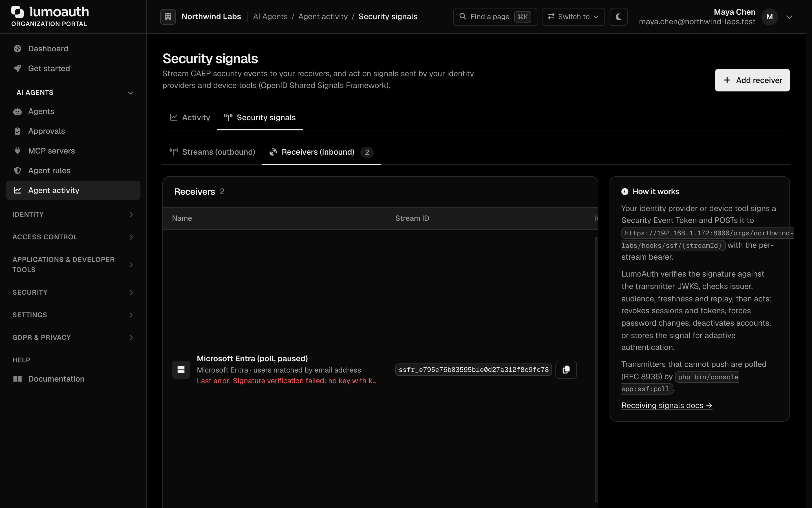The image size is (812, 508).
Task: Select the Receivers (inbound) tab
Action: [321, 152]
